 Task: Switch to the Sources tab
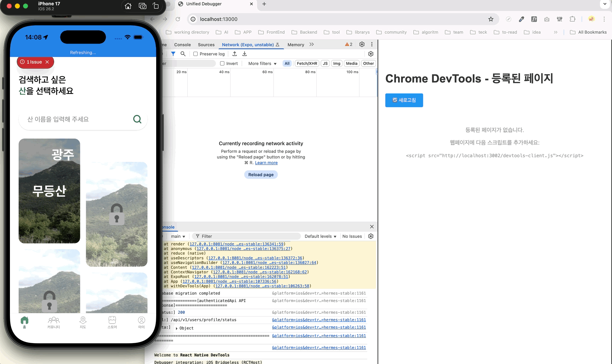coord(206,45)
